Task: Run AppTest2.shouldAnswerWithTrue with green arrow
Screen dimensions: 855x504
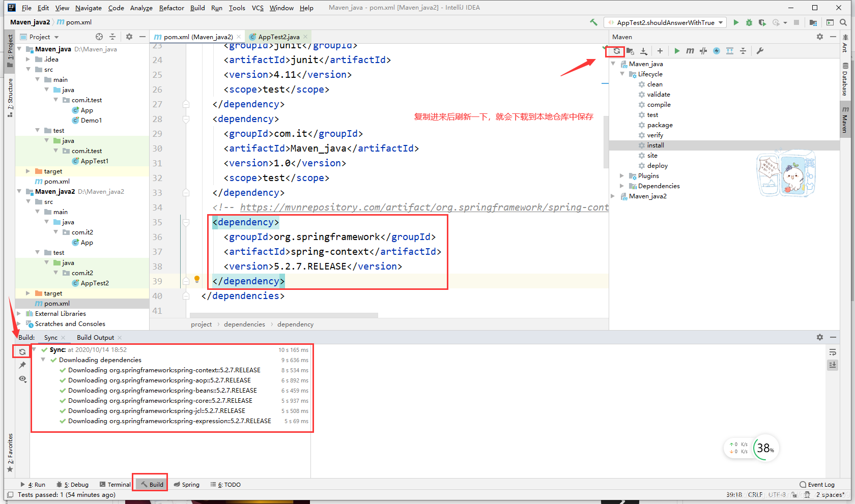Action: pyautogui.click(x=736, y=22)
